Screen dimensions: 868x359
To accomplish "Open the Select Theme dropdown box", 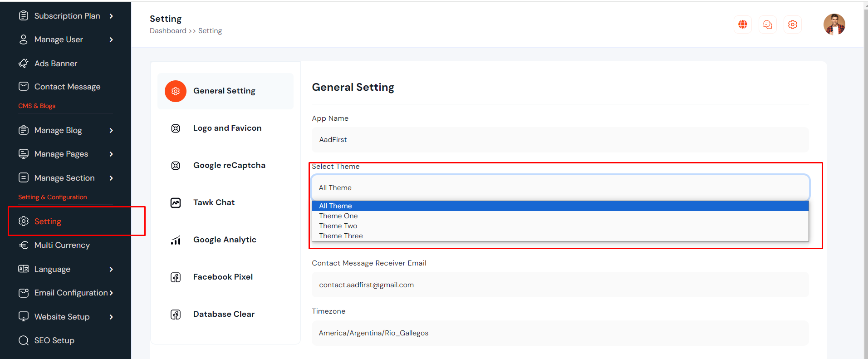I will [560, 187].
